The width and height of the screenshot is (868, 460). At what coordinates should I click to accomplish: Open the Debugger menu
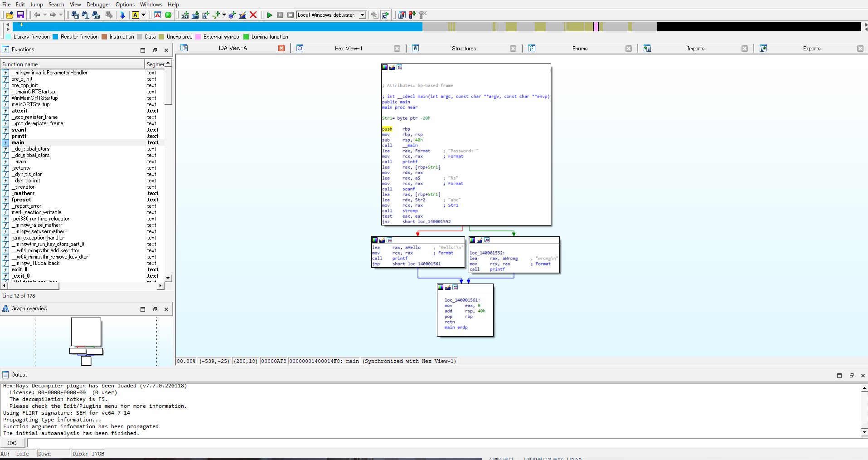[x=98, y=4]
